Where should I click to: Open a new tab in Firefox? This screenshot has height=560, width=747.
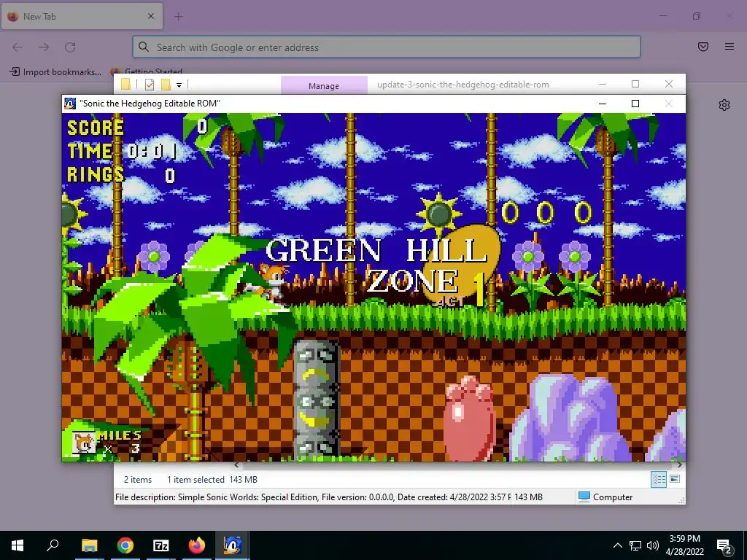pos(179,17)
